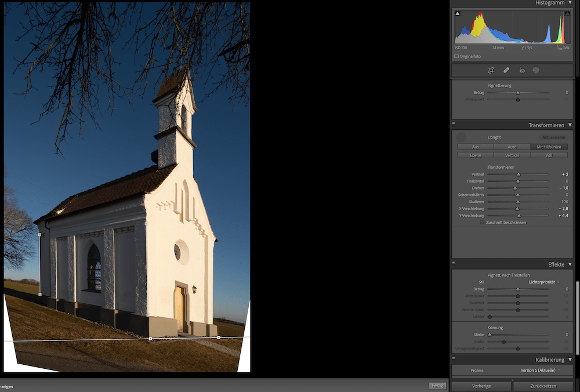Toggle the Transformieren panel on/off switch
580x392 pixels.
tap(454, 124)
